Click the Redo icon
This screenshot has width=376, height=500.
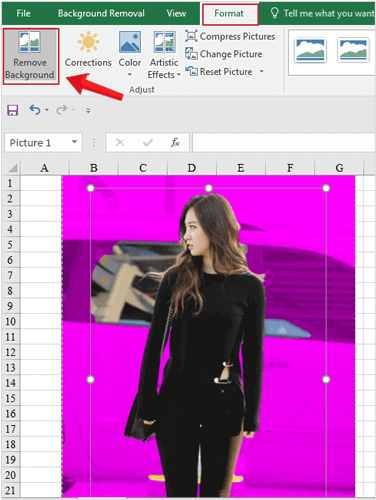click(x=62, y=109)
